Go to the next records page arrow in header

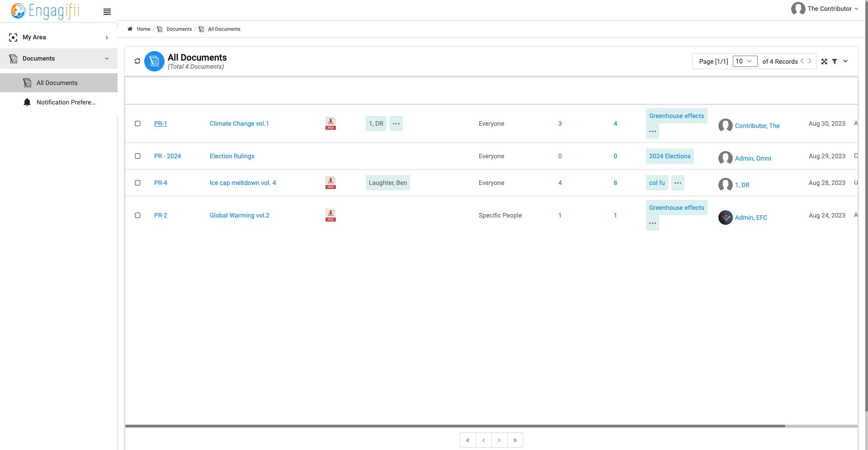(x=810, y=61)
